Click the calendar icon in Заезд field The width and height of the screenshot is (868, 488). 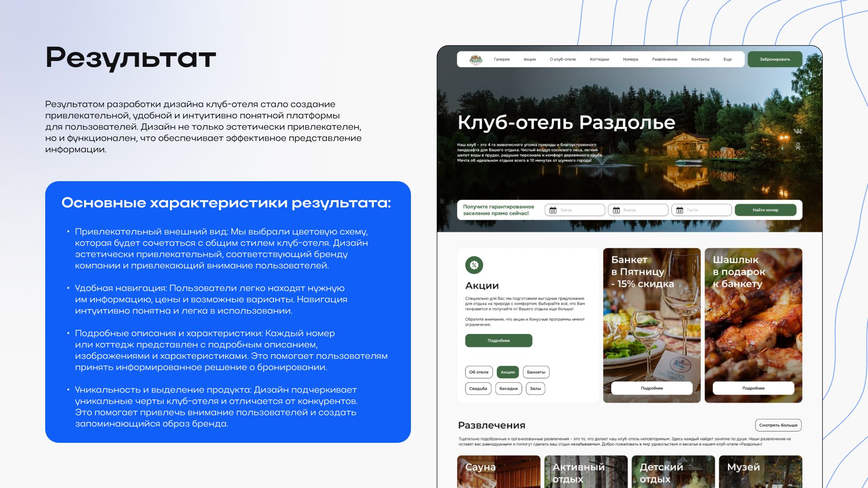[x=553, y=210]
